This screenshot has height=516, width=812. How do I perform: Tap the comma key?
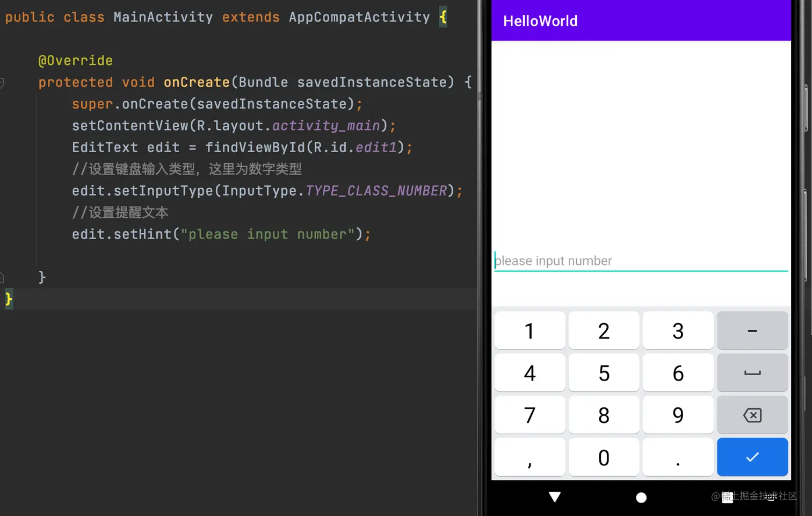click(x=530, y=457)
